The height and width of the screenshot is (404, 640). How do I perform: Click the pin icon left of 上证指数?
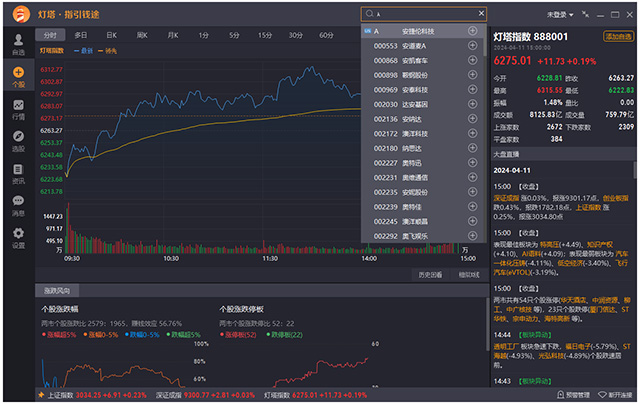coord(41,395)
